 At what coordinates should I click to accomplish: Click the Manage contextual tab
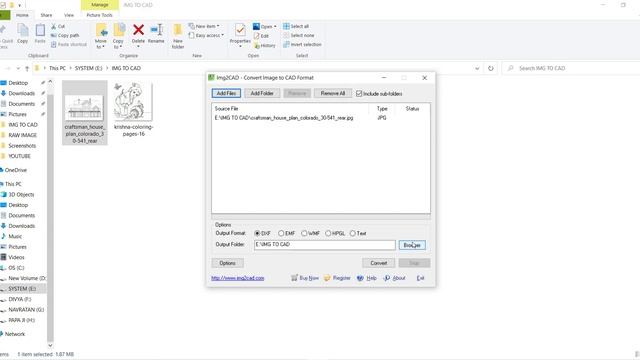pyautogui.click(x=100, y=5)
